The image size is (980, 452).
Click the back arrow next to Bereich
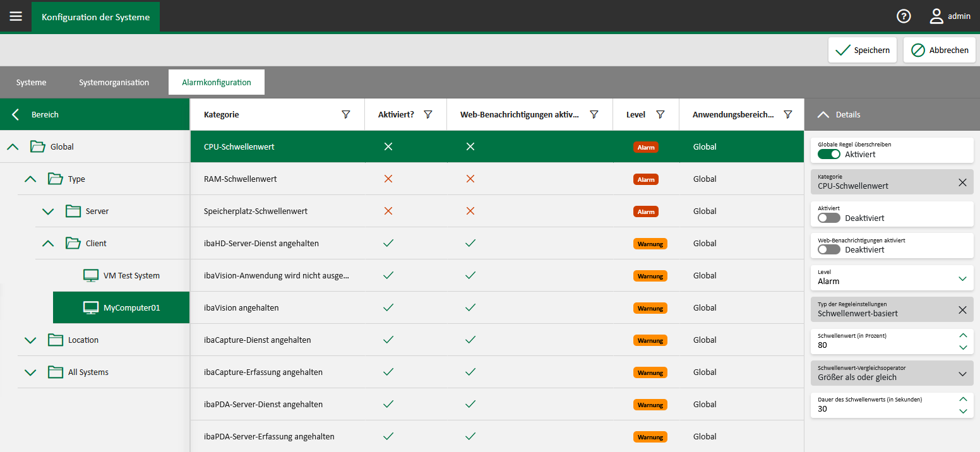click(16, 115)
